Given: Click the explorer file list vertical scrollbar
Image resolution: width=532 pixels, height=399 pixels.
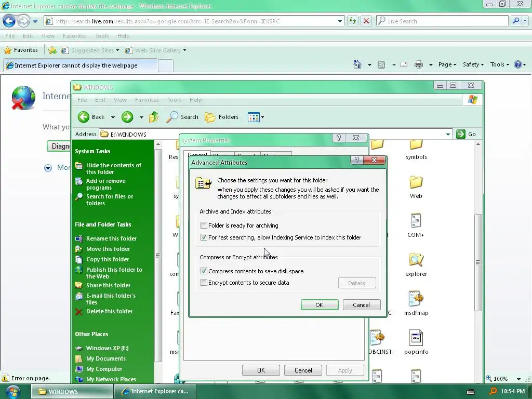Looking at the screenshot, I should pos(478,262).
